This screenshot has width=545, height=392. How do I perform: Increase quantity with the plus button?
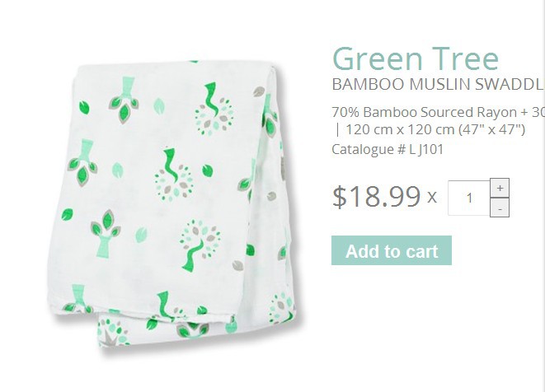click(500, 188)
